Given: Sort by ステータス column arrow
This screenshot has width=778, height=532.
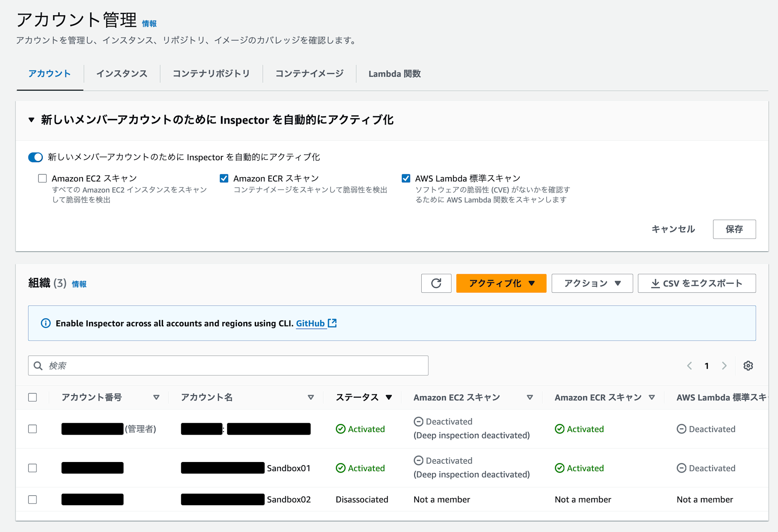Looking at the screenshot, I should click(389, 397).
